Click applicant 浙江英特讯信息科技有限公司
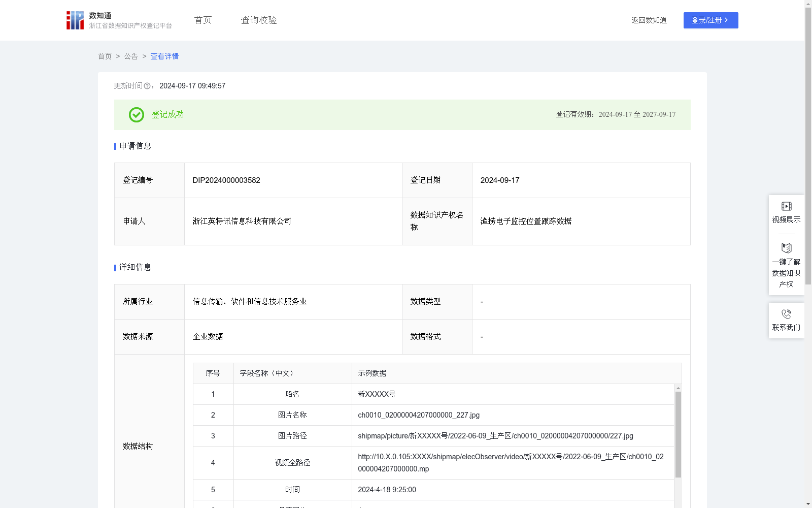 click(242, 221)
